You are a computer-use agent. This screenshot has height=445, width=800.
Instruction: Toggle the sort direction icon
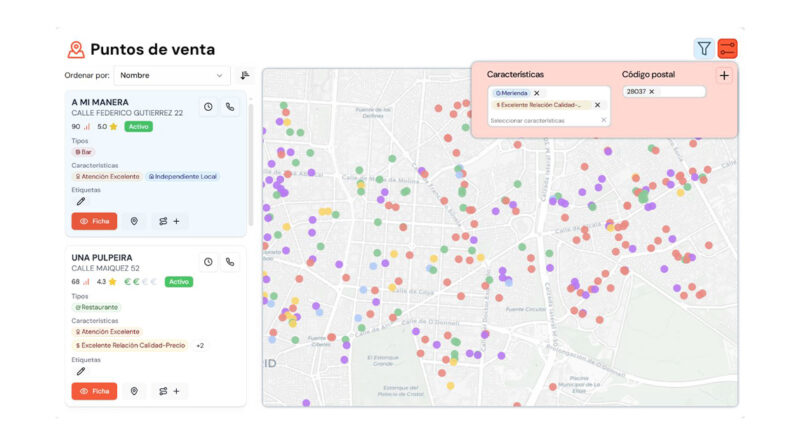[244, 75]
